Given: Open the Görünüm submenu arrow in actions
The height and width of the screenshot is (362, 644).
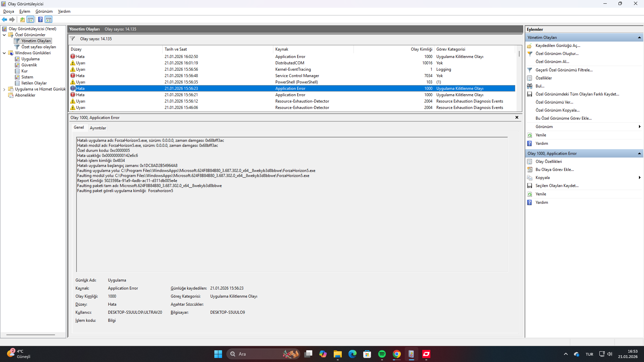Looking at the screenshot, I should tap(640, 127).
